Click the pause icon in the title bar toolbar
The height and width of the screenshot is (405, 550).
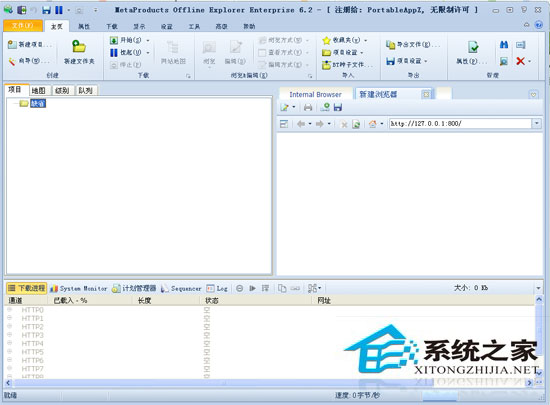59,10
